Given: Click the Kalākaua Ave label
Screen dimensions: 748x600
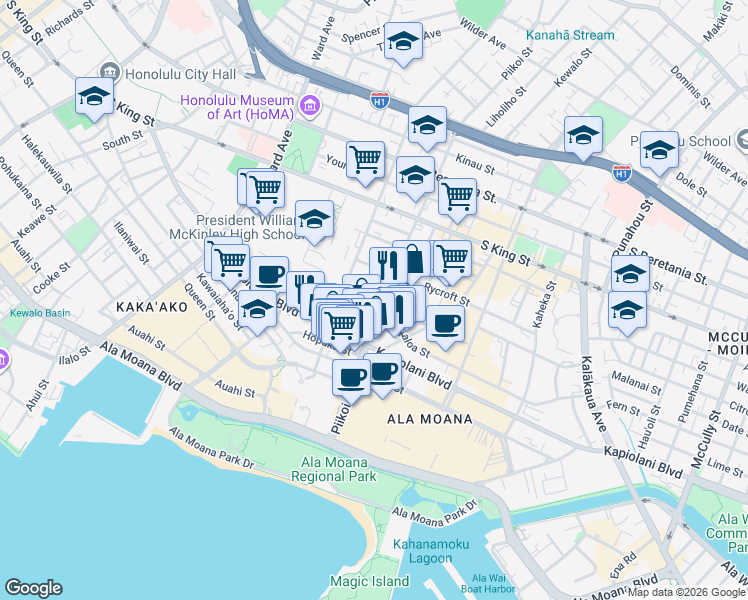Looking at the screenshot, I should pyautogui.click(x=594, y=394).
